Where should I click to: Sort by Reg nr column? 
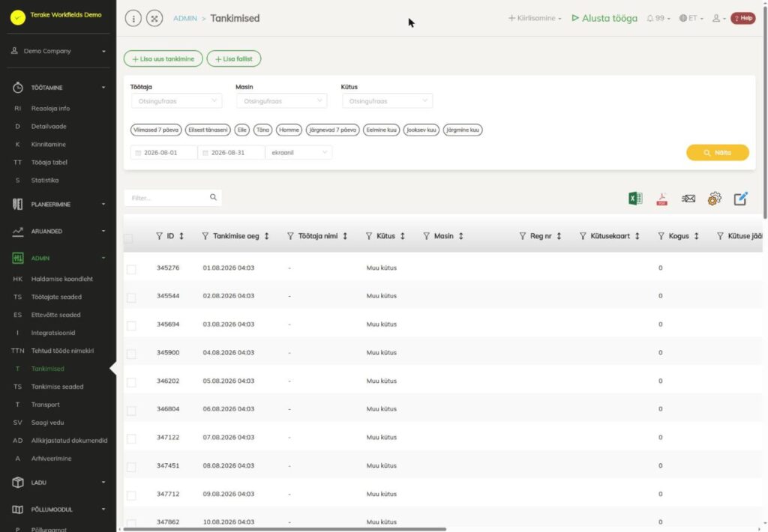click(558, 236)
